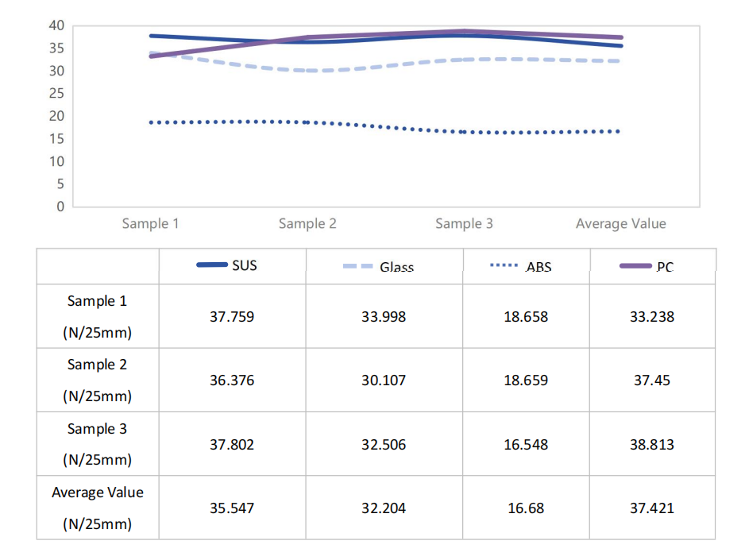Screen dimensions: 745x560
Task: Click the 'Sample 1 (N/25mm)' table row header
Action: [x=97, y=317]
